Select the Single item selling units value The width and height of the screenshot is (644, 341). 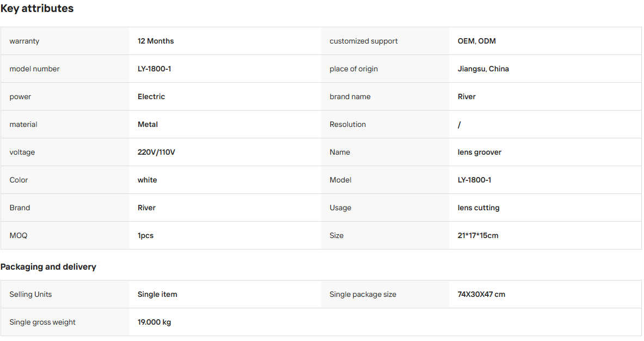157,295
